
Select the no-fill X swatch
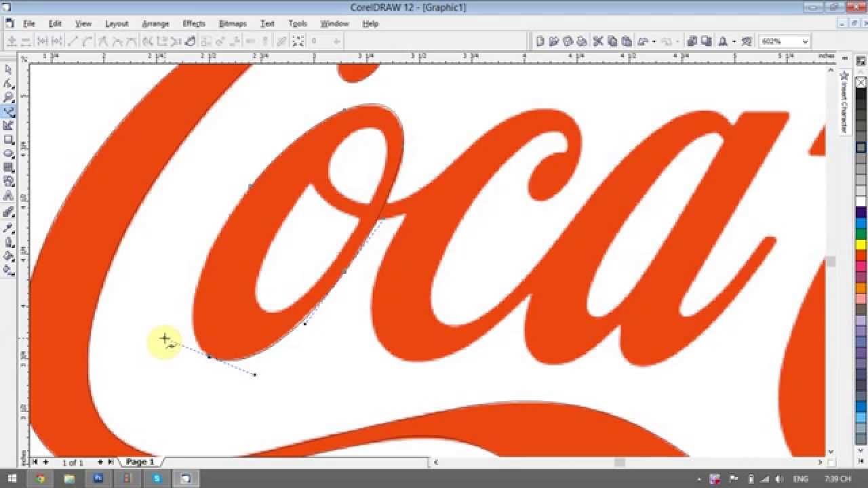(x=861, y=82)
